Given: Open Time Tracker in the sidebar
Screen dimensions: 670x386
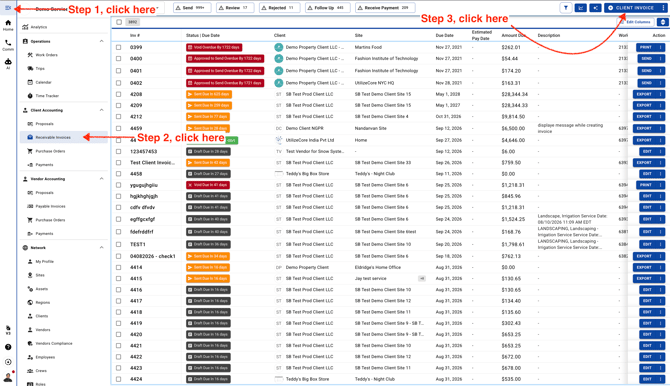Looking at the screenshot, I should 47,96.
